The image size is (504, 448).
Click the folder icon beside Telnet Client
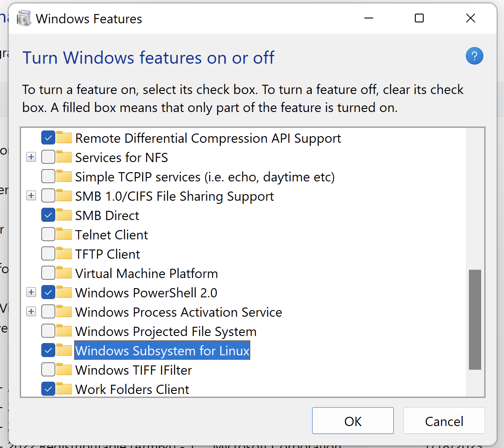(64, 235)
